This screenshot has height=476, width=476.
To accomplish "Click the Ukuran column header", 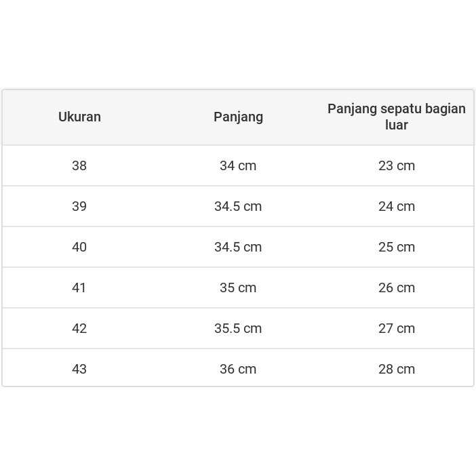I will pyautogui.click(x=79, y=117).
